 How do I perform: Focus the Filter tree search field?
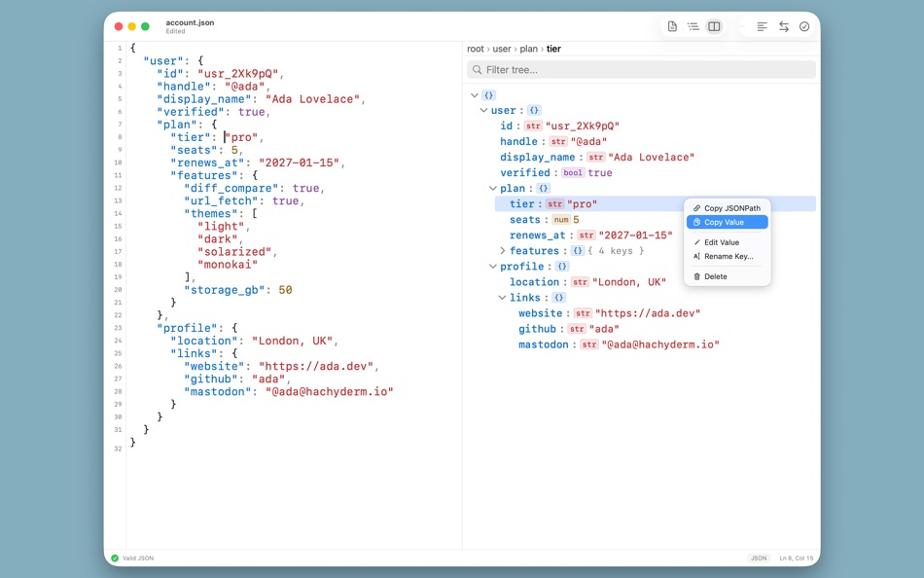[642, 70]
